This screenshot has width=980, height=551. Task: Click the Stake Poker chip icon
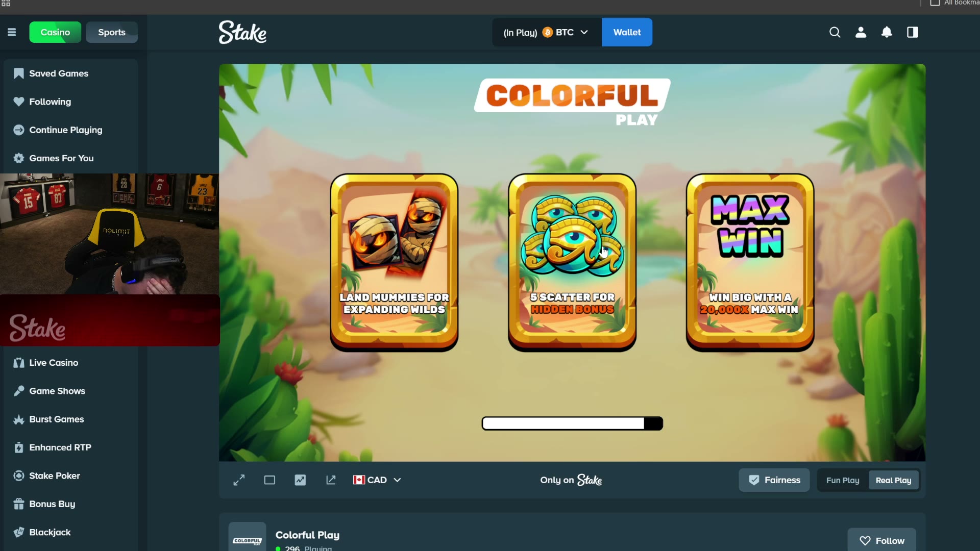pyautogui.click(x=19, y=475)
